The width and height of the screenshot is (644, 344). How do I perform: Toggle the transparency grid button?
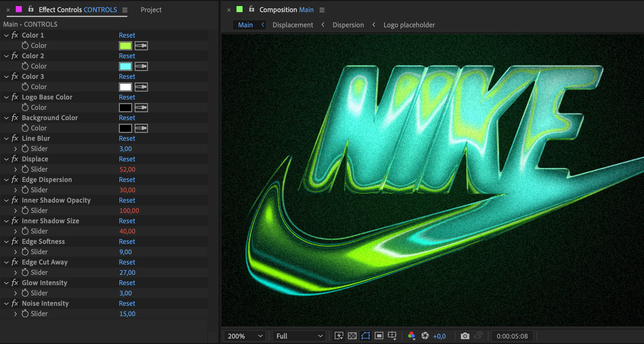352,336
